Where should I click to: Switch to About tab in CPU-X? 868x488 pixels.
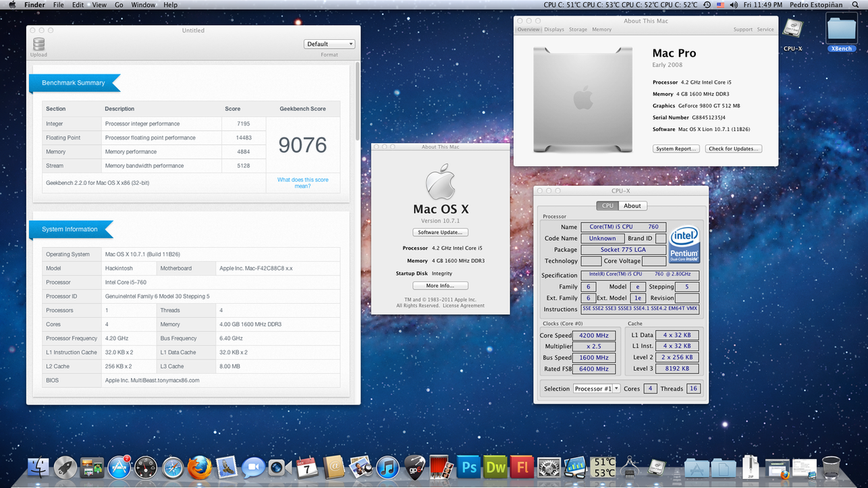(x=632, y=206)
